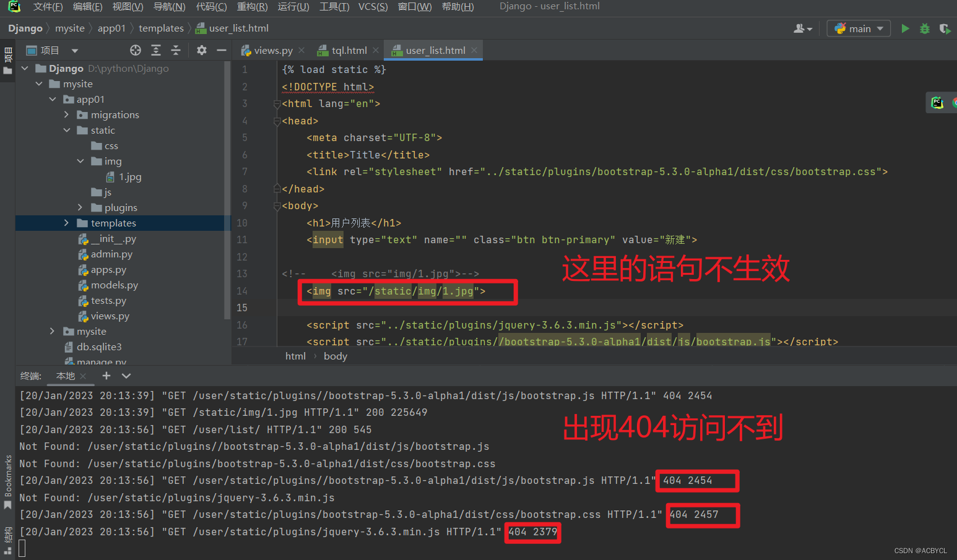This screenshot has width=957, height=560.
Task: Open the 文件(F) menu
Action: (x=48, y=7)
